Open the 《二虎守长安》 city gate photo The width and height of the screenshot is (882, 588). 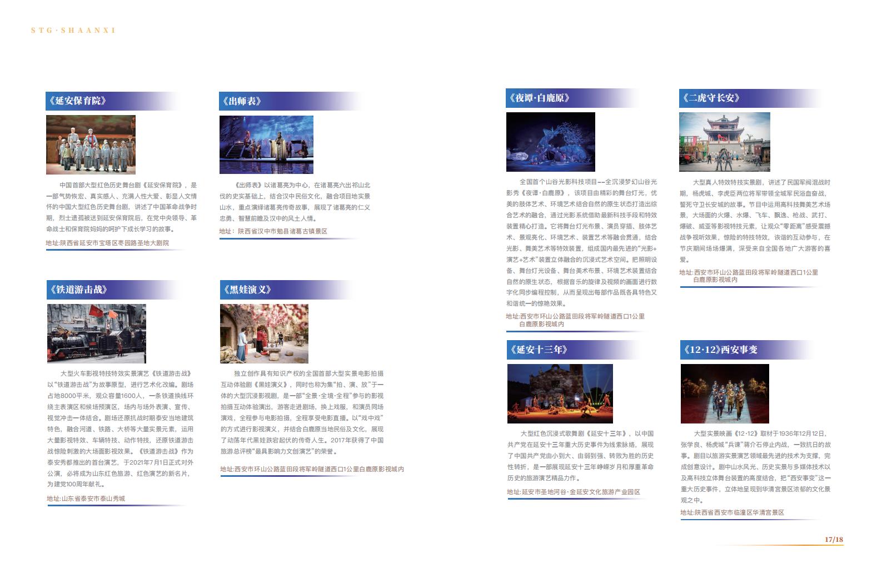tap(725, 142)
